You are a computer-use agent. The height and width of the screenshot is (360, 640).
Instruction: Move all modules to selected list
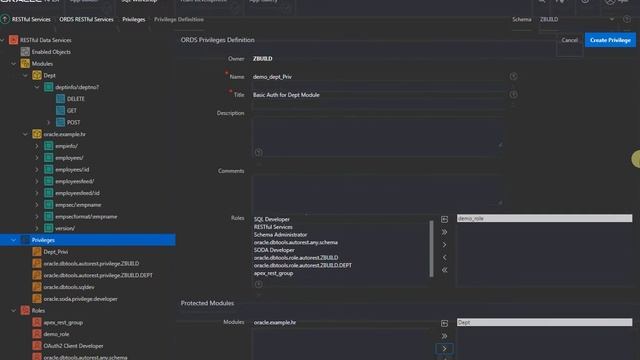444,336
